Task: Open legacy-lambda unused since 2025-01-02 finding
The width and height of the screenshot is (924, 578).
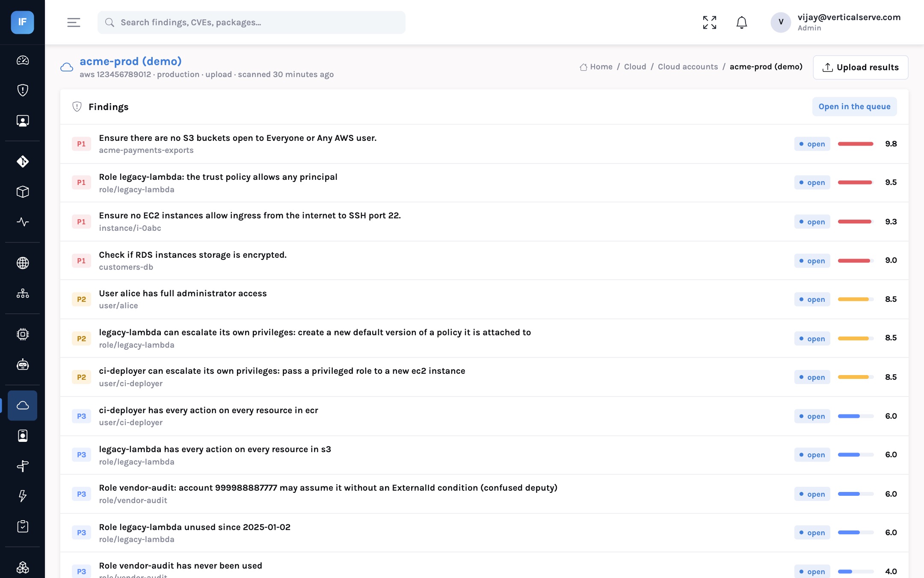Action: (484, 533)
